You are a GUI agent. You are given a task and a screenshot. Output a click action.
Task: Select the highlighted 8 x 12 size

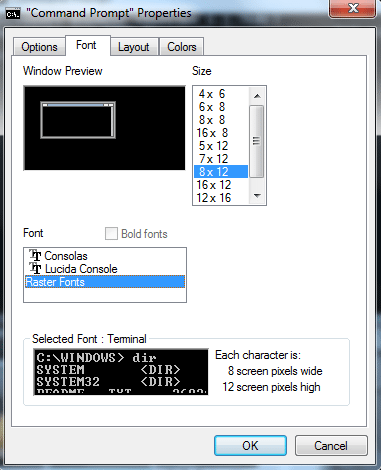pyautogui.click(x=221, y=172)
